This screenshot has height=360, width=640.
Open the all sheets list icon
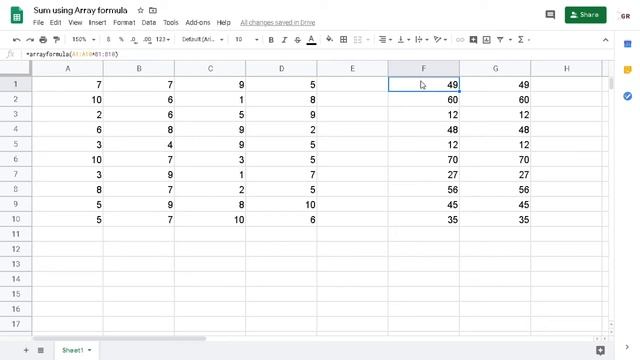(x=41, y=350)
